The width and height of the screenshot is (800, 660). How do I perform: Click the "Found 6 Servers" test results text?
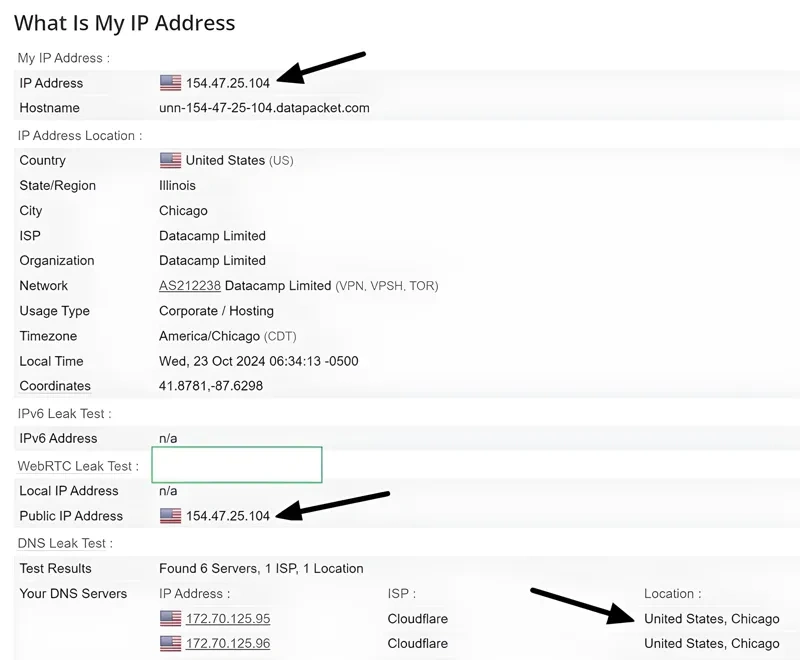(261, 568)
